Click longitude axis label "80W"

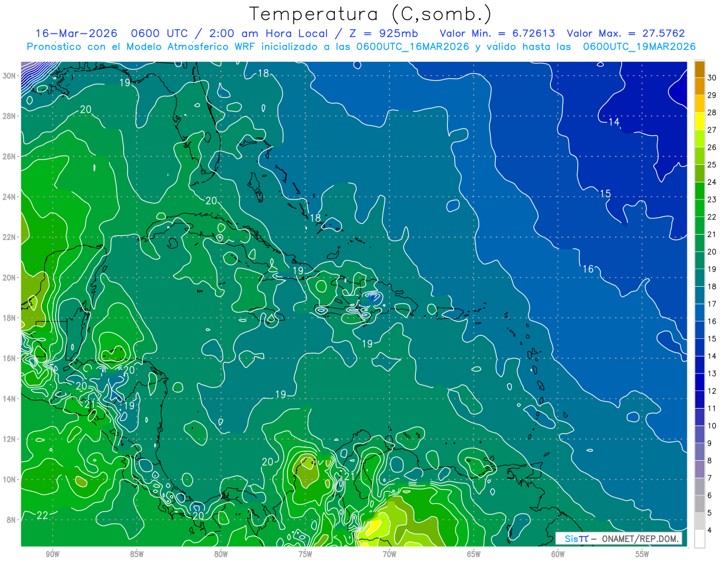pyautogui.click(x=221, y=554)
